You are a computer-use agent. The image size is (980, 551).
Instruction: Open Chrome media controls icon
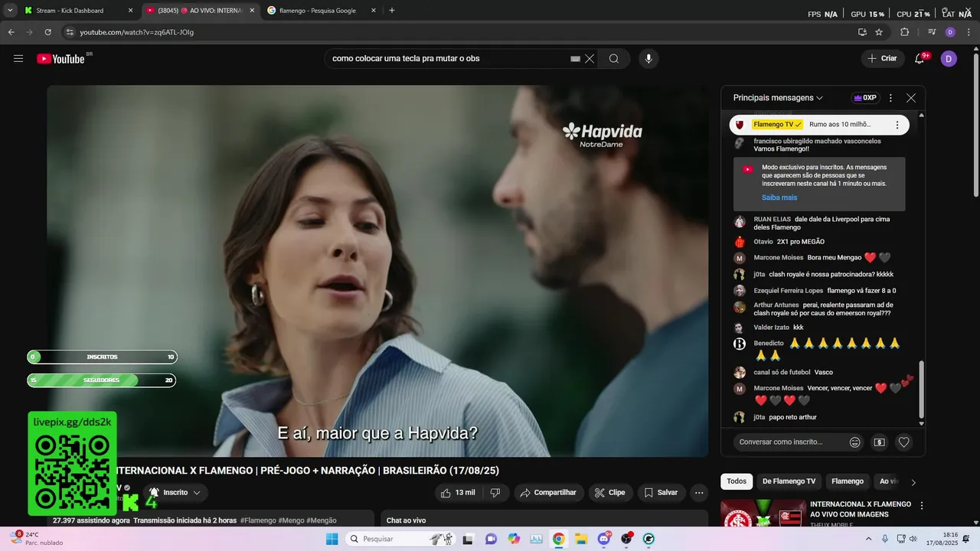[x=932, y=32]
